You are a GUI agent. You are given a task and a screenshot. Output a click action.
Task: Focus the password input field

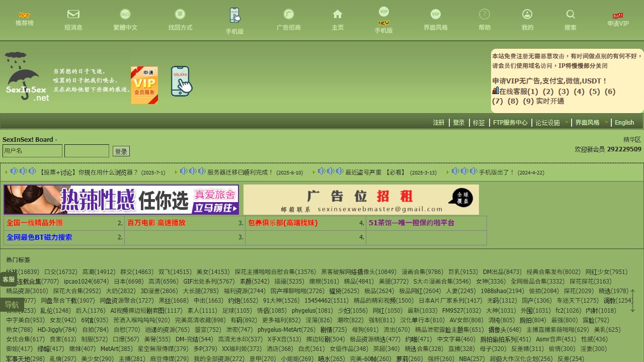pyautogui.click(x=87, y=151)
